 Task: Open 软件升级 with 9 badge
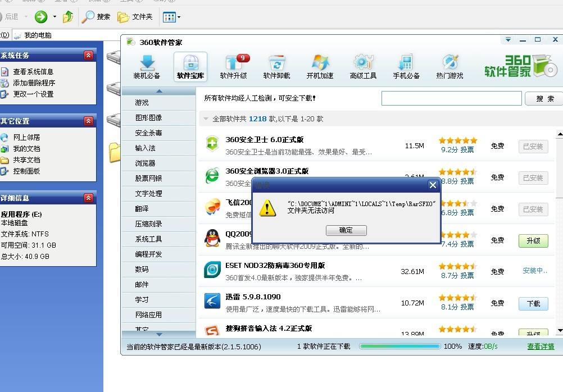(x=234, y=67)
